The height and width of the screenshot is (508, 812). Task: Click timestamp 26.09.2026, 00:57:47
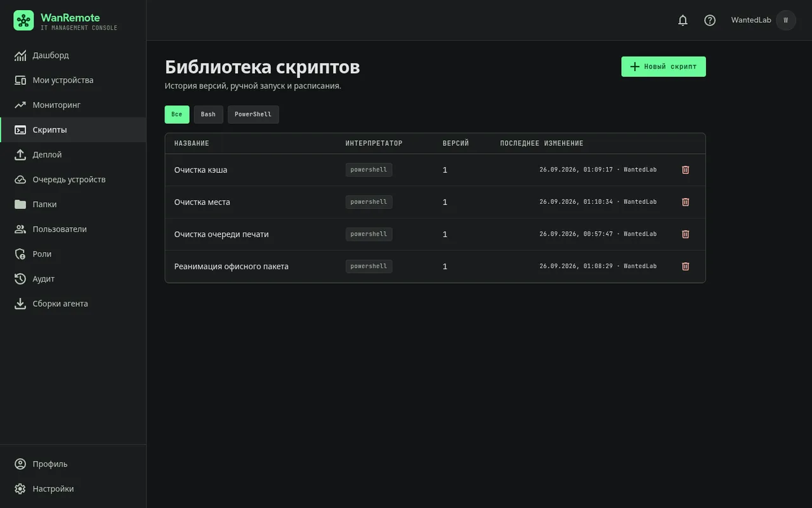(x=576, y=234)
